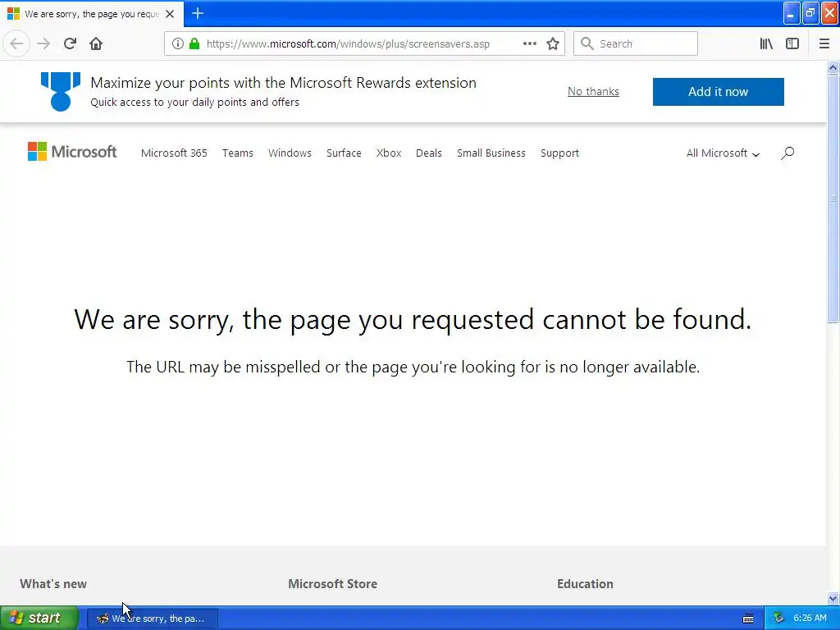Image resolution: width=840 pixels, height=630 pixels.
Task: Click the browser Back arrow button
Action: click(x=16, y=43)
